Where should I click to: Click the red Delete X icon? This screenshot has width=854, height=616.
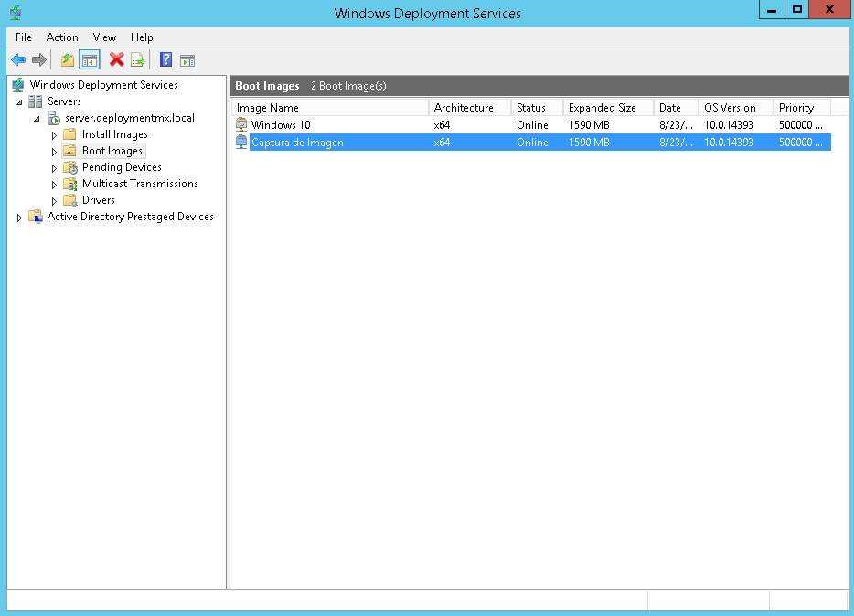[116, 60]
